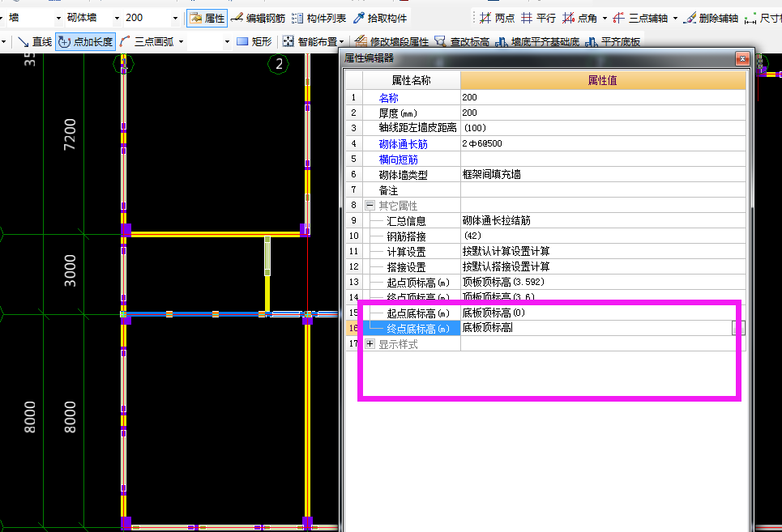The width and height of the screenshot is (782, 532).
Task: Select the 框架间填充墙 wall type value
Action: pyautogui.click(x=603, y=174)
